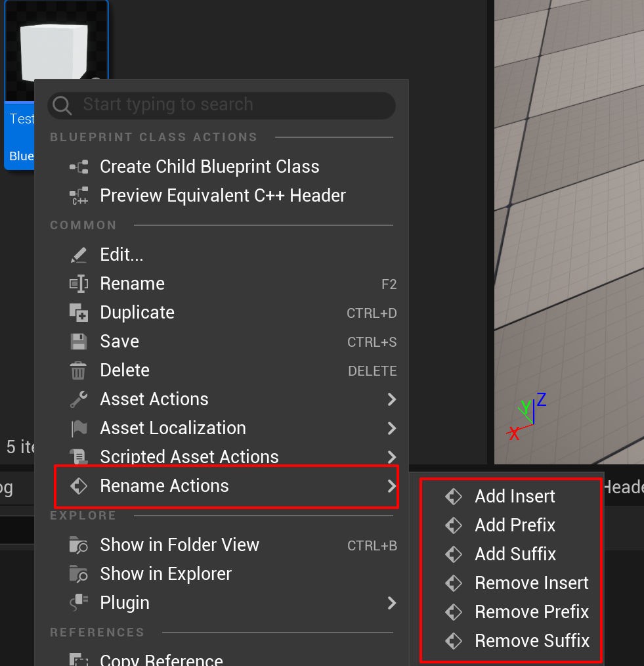This screenshot has height=666, width=644.
Task: Click the CTRL+B shortcut label
Action: click(372, 545)
